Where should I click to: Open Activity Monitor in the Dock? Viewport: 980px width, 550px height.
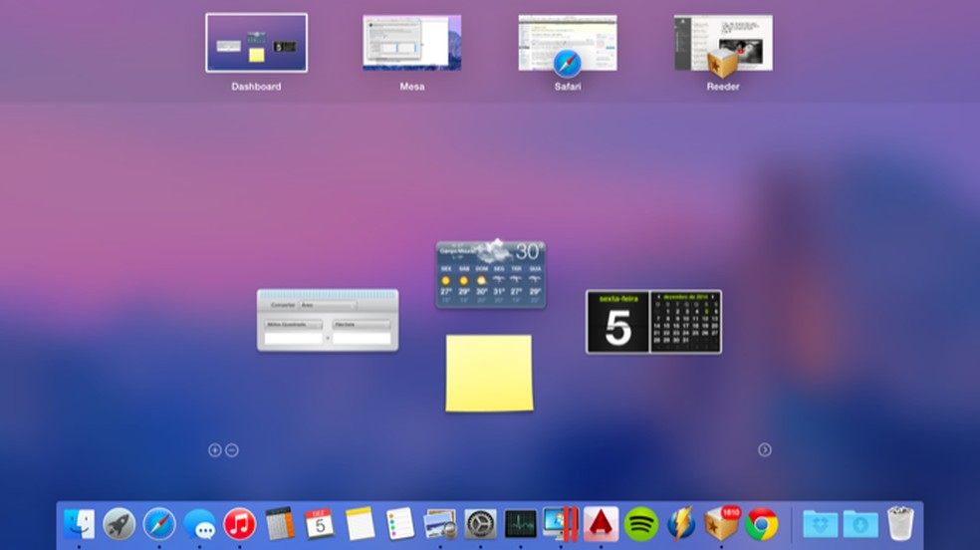[x=521, y=523]
